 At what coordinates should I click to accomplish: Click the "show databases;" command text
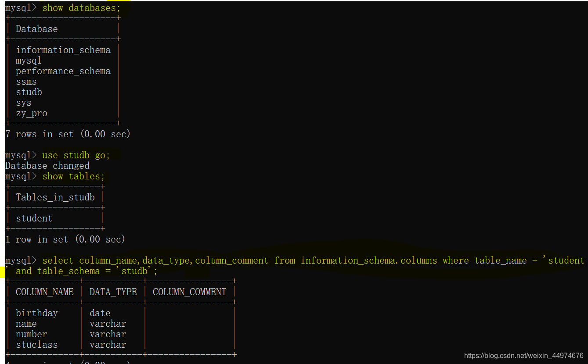(x=81, y=8)
